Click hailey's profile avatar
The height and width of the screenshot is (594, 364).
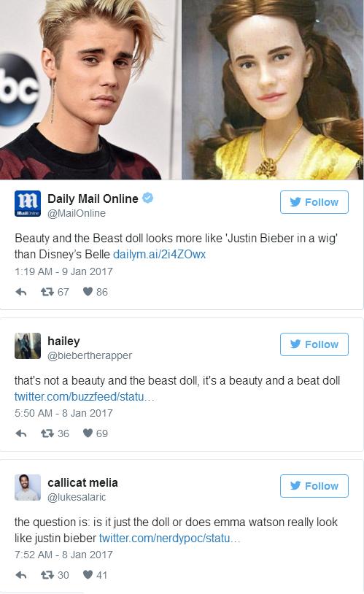(28, 346)
